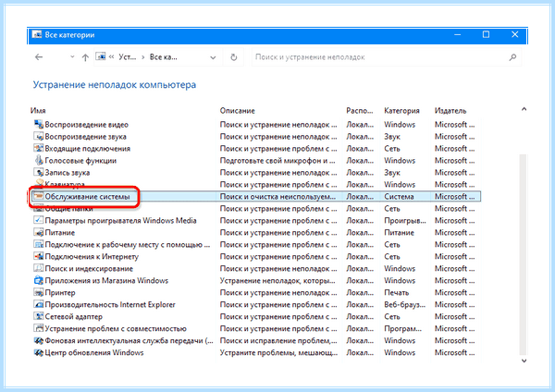The width and height of the screenshot is (555, 392).
Task: Select the Запись звука icon
Action: point(38,172)
